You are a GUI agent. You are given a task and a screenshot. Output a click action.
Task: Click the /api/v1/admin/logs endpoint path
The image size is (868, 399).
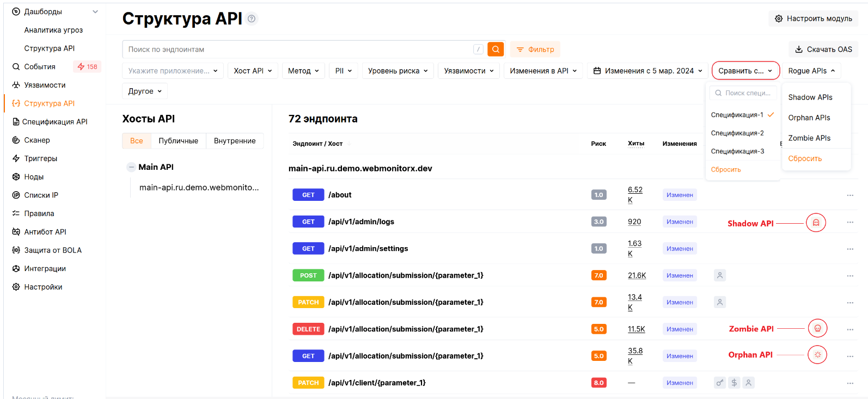click(361, 222)
